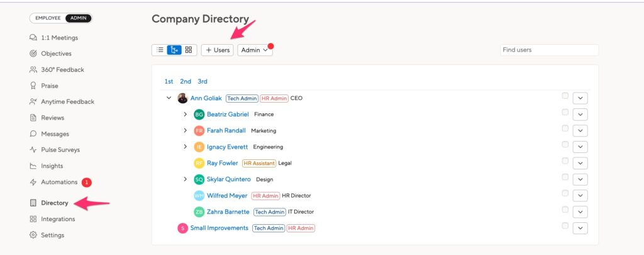Click the Pulse Surveys heartbeat icon

[x=33, y=150]
